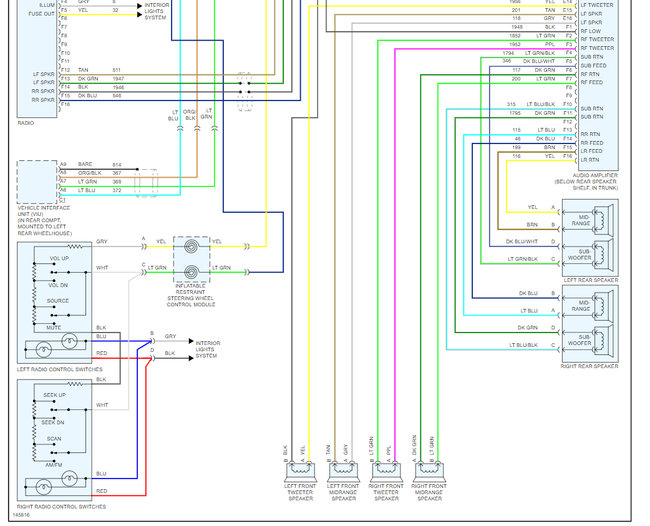Select the left rear speaker mid-range symbol
The image size is (650, 526).
pyautogui.click(x=603, y=220)
